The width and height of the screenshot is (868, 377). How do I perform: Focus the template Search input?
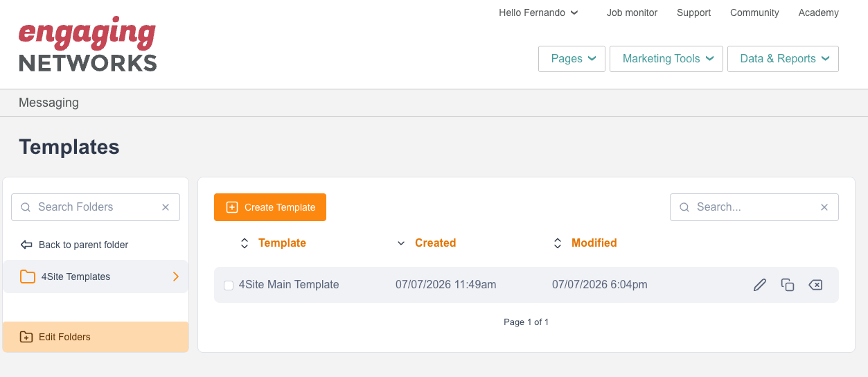click(x=754, y=207)
